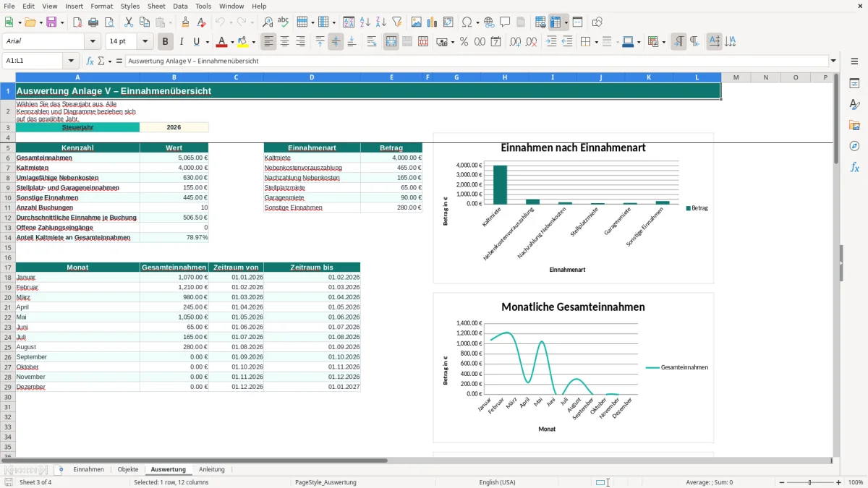
Task: Click row header 15
Action: point(8,247)
